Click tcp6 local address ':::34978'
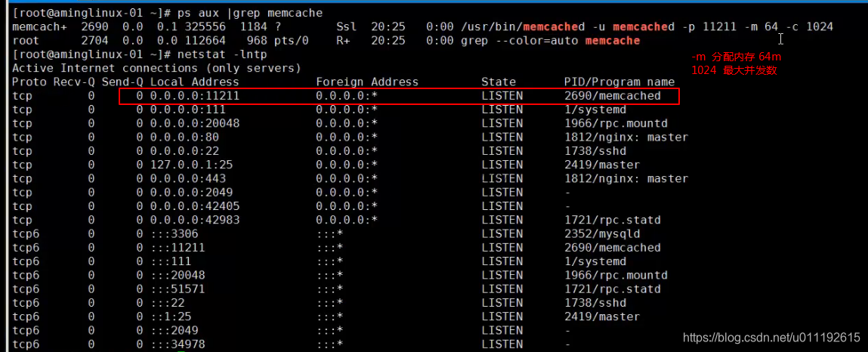Screen dimensions: 868x352 (178, 344)
